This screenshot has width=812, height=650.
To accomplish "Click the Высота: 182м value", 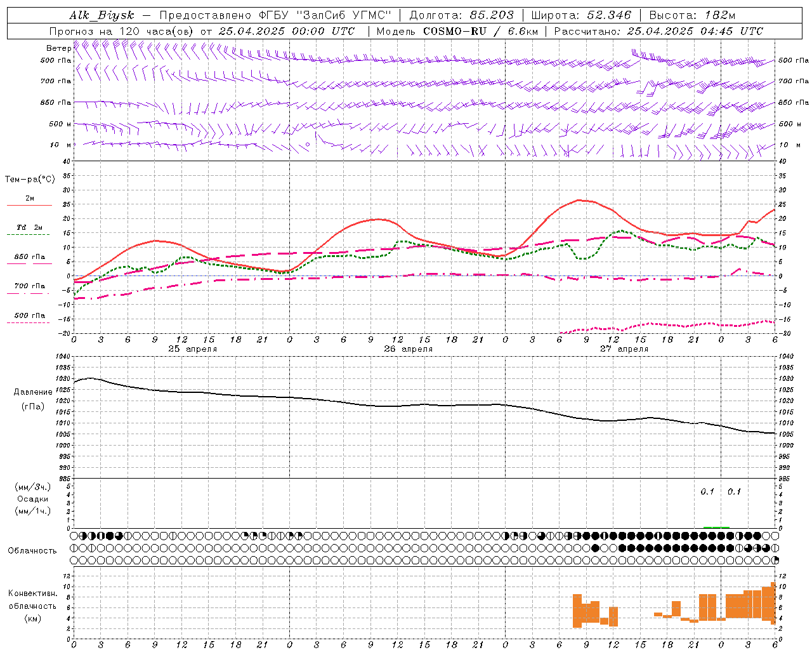I will (x=692, y=15).
